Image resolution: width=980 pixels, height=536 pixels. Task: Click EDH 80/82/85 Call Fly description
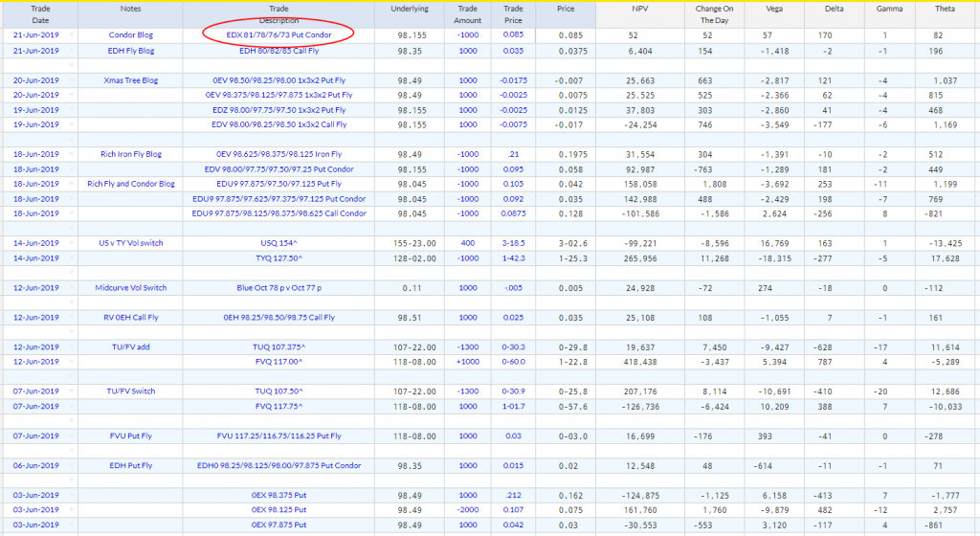[278, 51]
